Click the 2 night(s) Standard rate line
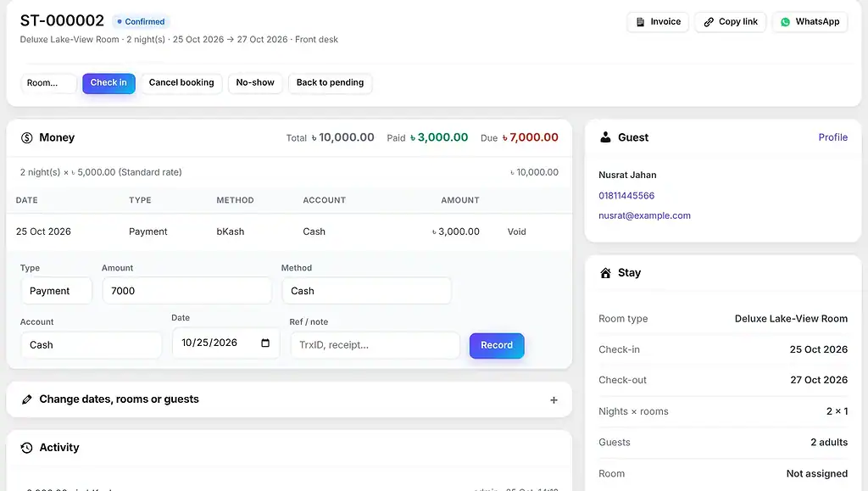This screenshot has height=491, width=868. click(x=101, y=172)
